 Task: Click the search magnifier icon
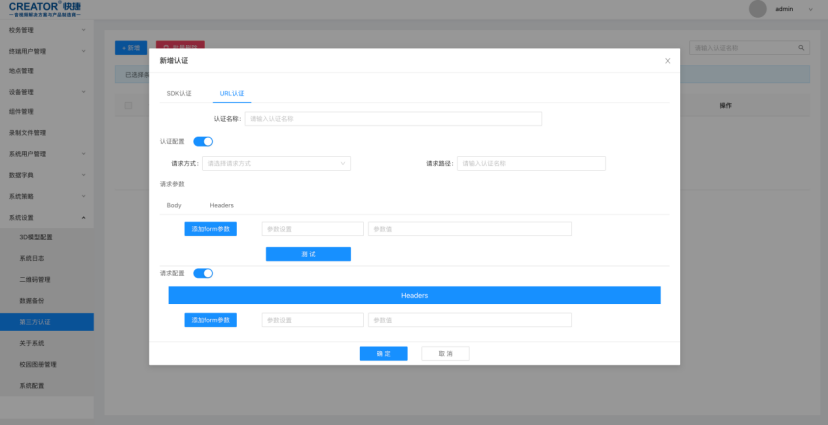801,47
